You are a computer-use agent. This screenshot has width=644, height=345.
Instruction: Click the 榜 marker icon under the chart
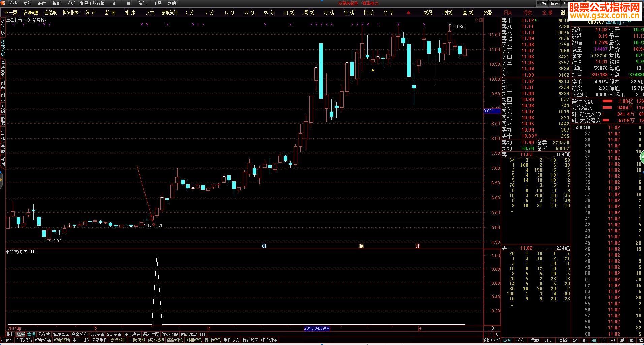point(361,246)
